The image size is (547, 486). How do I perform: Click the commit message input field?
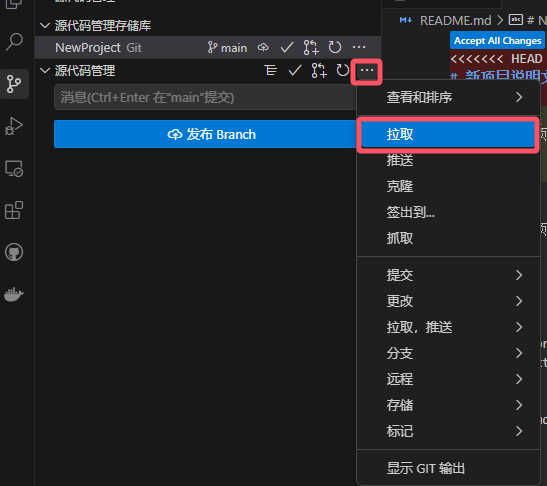(x=205, y=97)
